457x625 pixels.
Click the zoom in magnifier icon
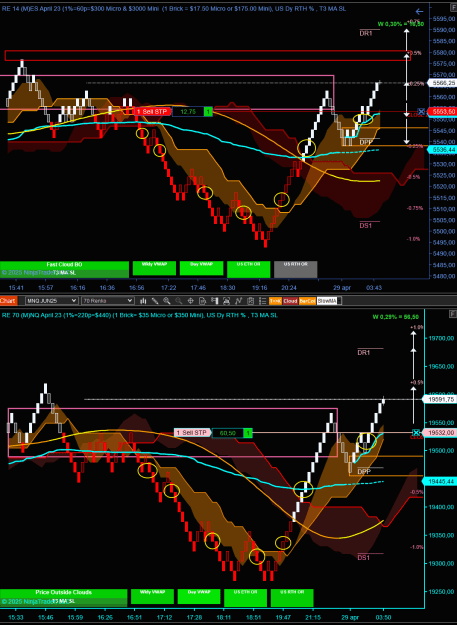pyautogui.click(x=167, y=301)
